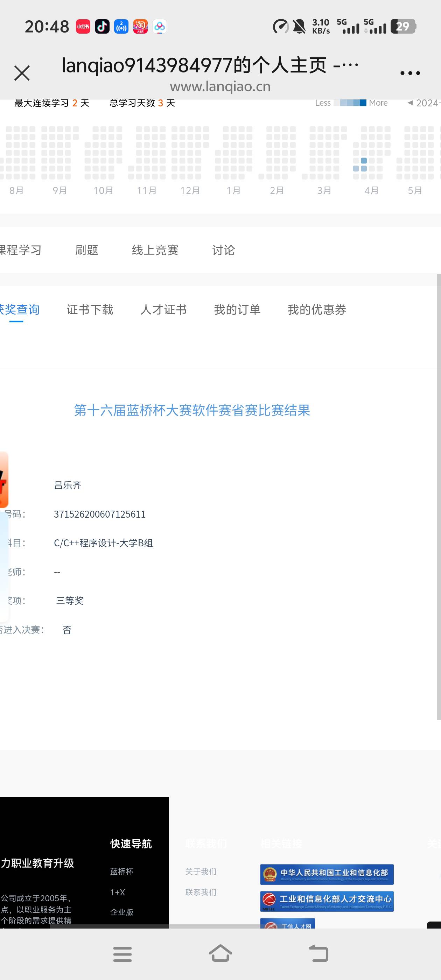Click the orange promotional icon at left edge
The height and width of the screenshot is (980, 441).
tap(4, 480)
